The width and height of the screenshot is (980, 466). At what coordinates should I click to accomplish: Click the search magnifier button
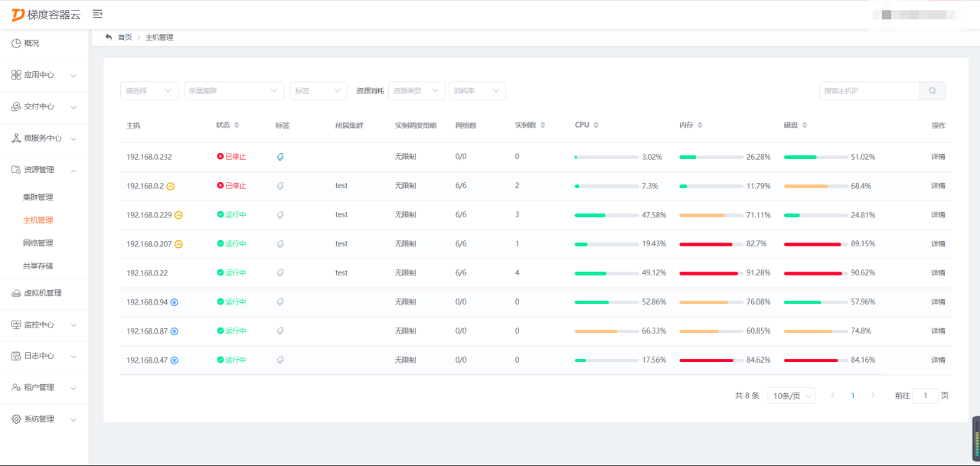(933, 90)
